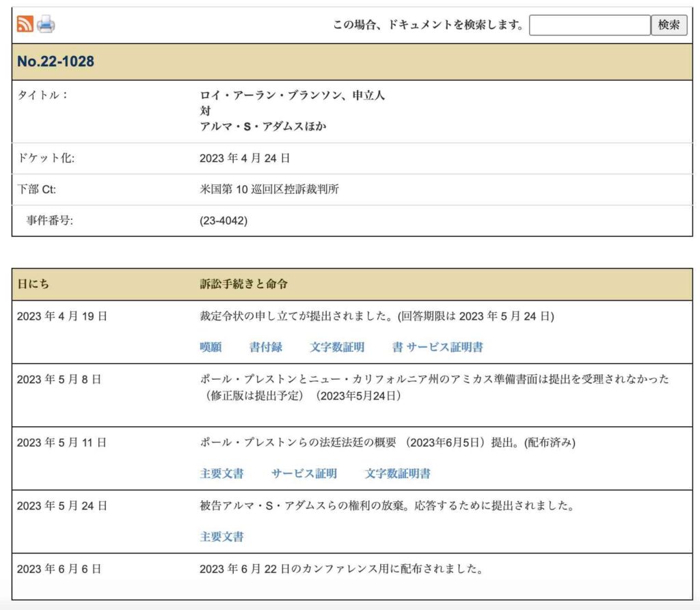The height and width of the screenshot is (610, 700).
Task: Click the タイトル label
Action: 42,96
